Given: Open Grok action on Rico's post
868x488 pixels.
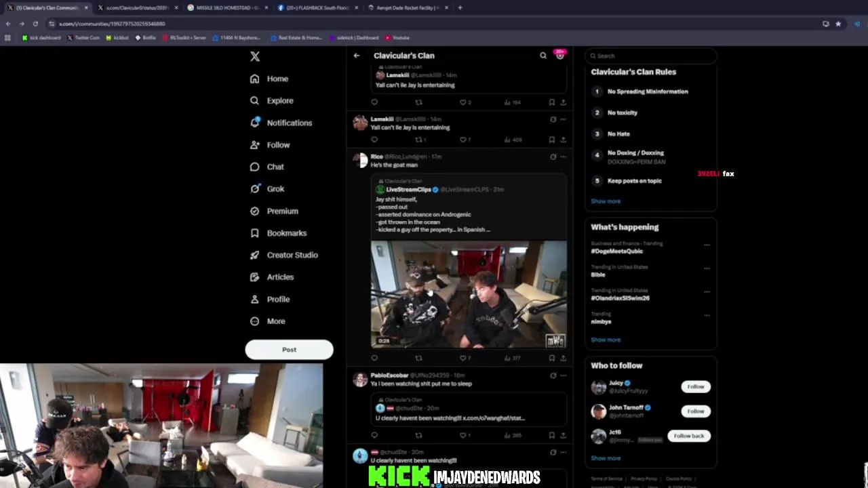Looking at the screenshot, I should tap(553, 157).
